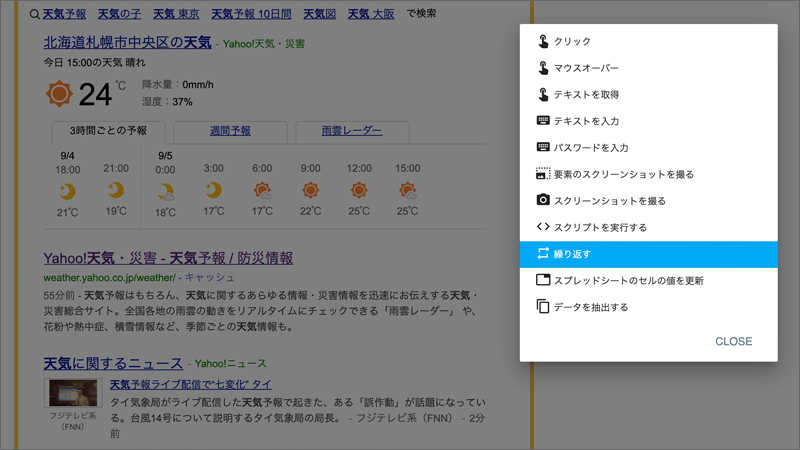The width and height of the screenshot is (800, 450).
Task: Open the 天気予報 search suggestion link
Action: tap(64, 14)
